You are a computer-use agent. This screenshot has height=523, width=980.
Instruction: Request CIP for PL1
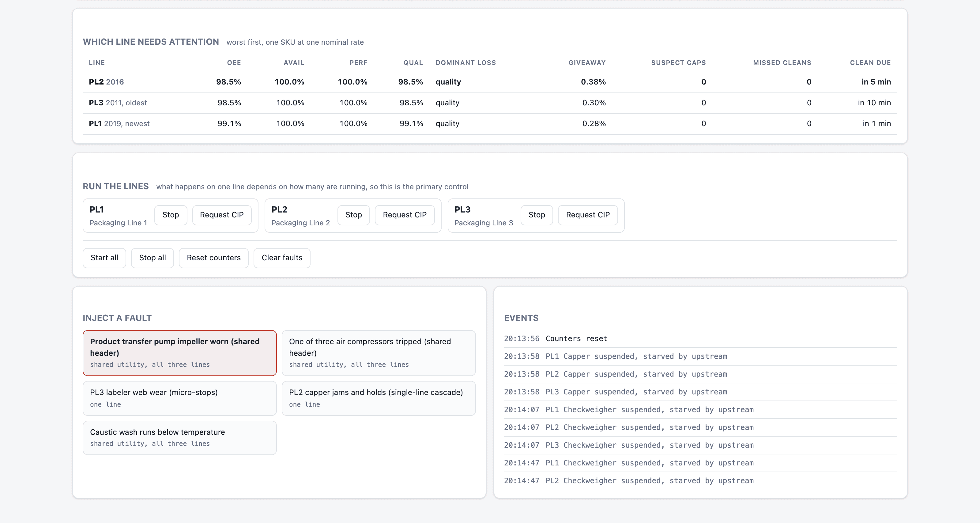tap(221, 215)
